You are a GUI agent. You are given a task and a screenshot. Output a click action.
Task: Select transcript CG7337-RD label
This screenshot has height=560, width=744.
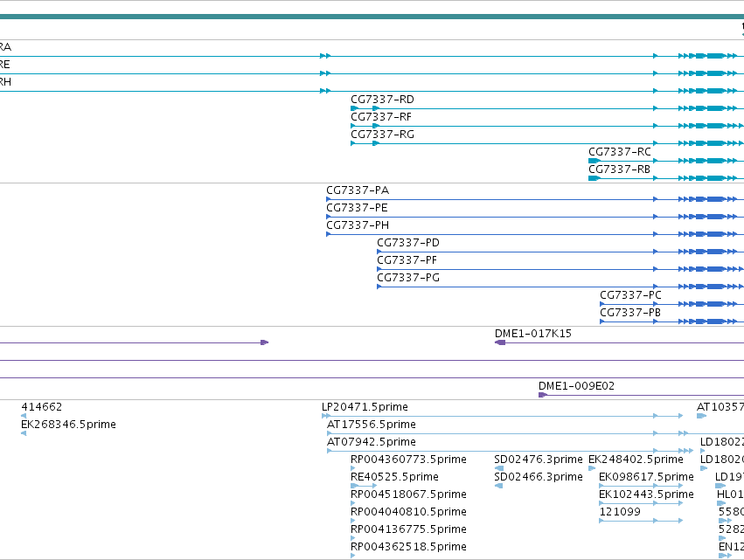(382, 100)
